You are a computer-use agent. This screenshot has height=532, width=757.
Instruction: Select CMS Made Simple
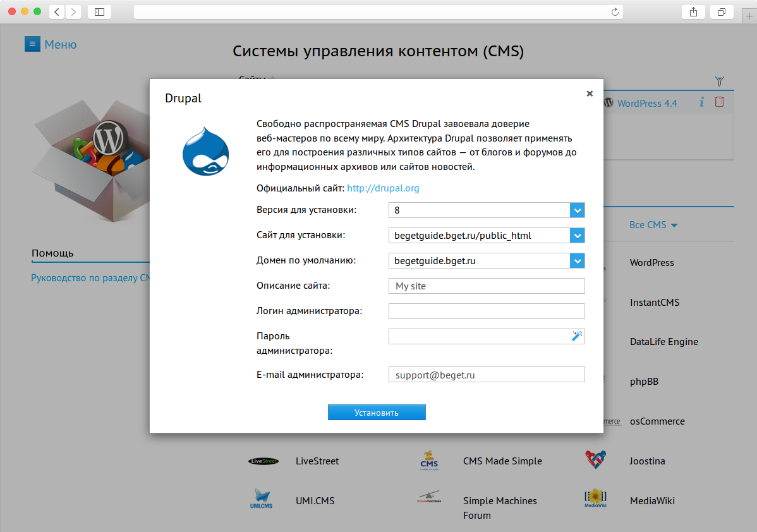point(502,461)
